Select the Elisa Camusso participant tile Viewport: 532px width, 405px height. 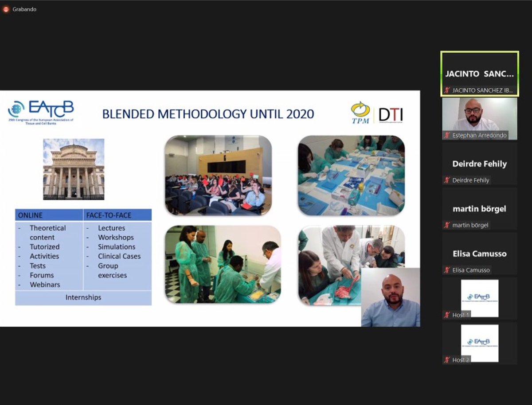479,253
